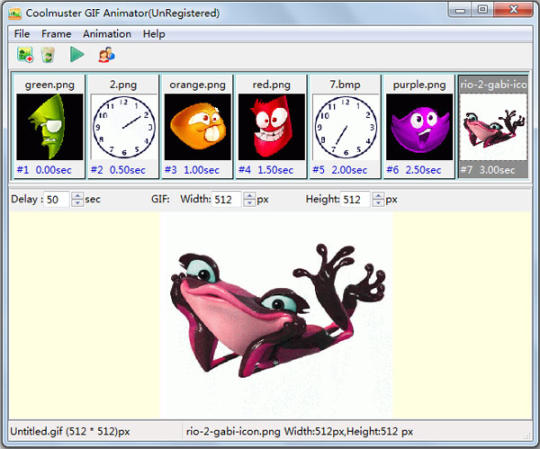Click the Delay value input field

57,199
